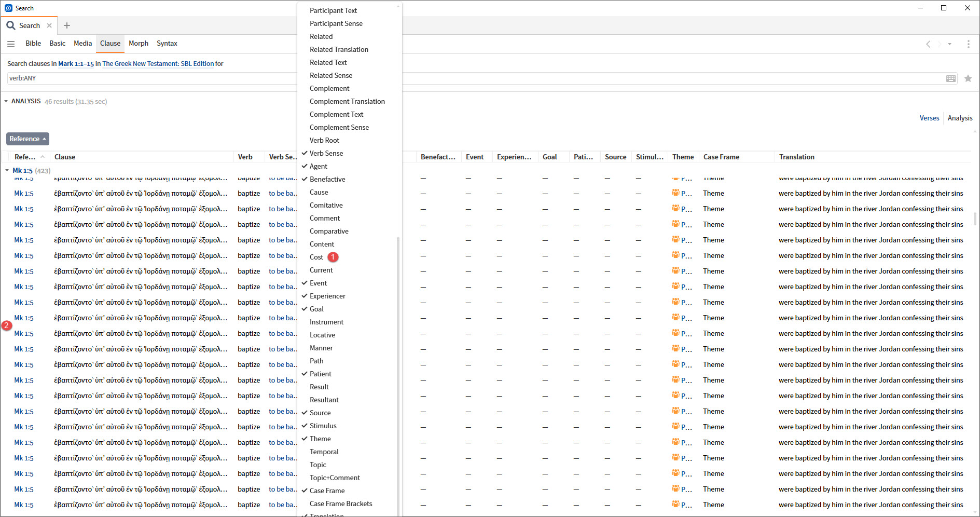Switch to Verses view

coord(929,118)
